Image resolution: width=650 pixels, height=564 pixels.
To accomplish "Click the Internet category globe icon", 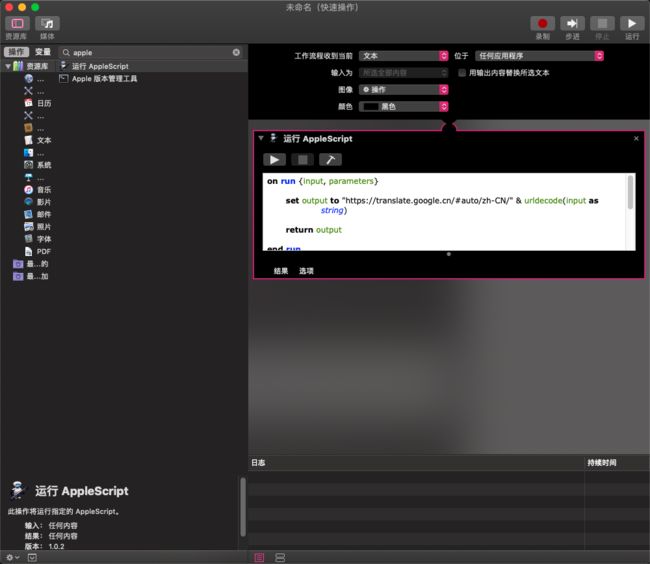I will click(29, 79).
